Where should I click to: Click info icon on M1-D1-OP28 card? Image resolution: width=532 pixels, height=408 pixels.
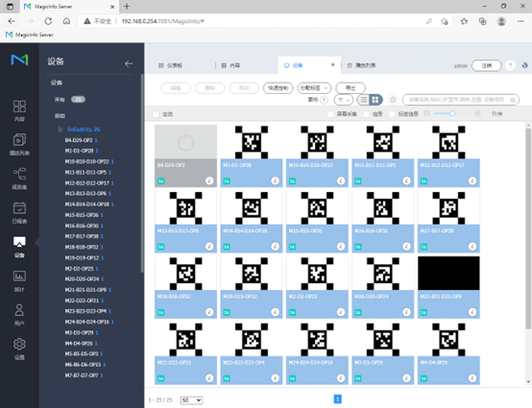[276, 180]
